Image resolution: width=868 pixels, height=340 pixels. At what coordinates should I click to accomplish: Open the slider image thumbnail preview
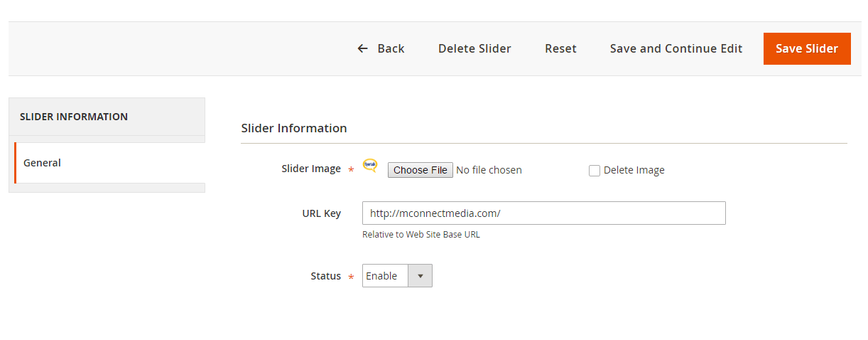pos(370,166)
